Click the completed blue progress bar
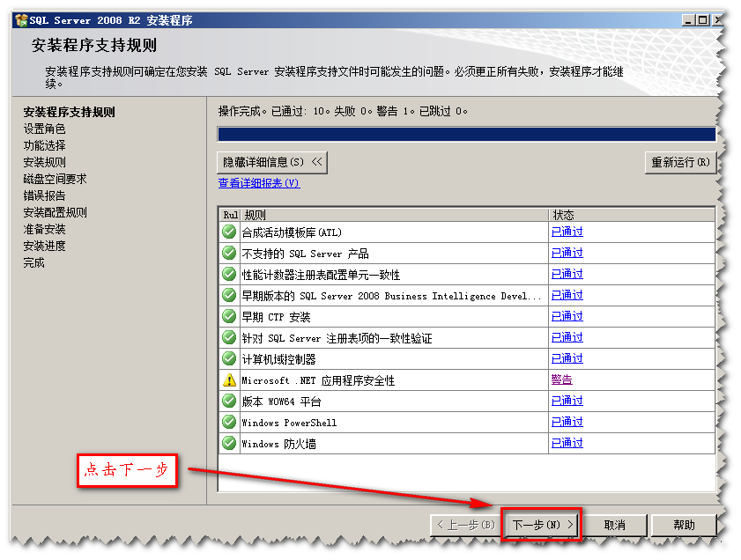This screenshot has height=560, width=741. tap(466, 134)
